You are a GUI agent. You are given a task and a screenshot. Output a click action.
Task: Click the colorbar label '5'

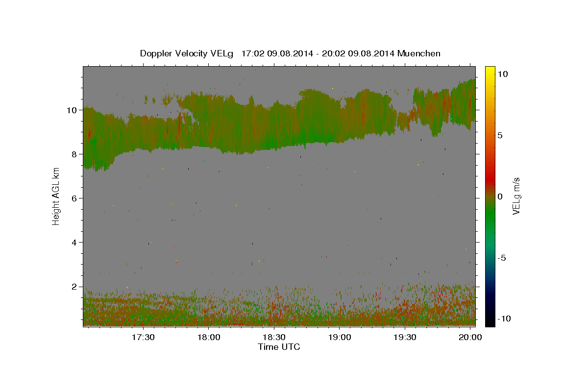tap(499, 135)
